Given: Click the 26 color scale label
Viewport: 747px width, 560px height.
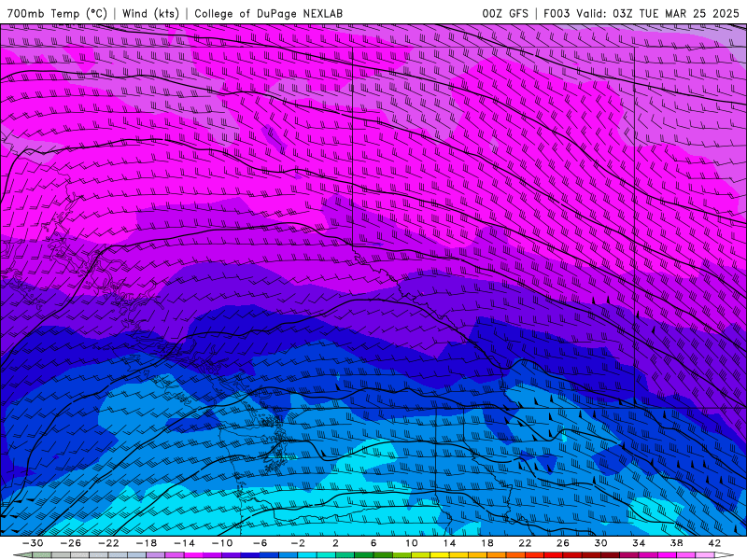Looking at the screenshot, I should (563, 543).
